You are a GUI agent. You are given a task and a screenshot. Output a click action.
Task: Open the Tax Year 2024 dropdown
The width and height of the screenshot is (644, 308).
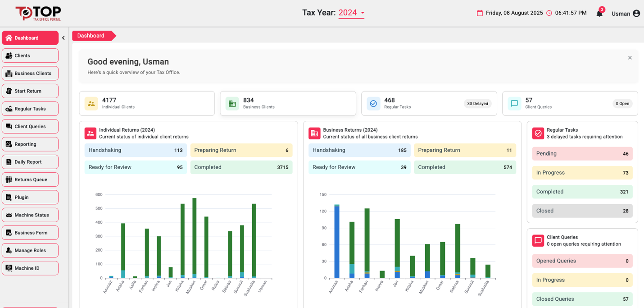pos(351,13)
